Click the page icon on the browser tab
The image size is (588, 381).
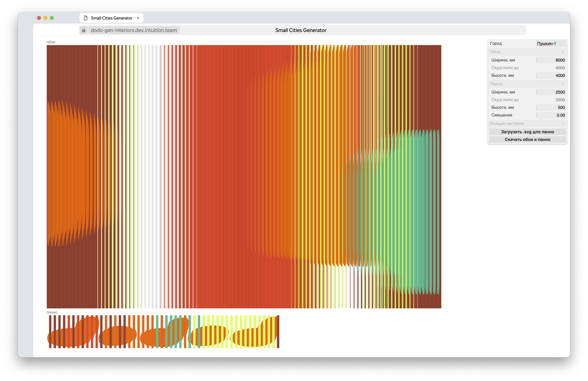tap(86, 18)
